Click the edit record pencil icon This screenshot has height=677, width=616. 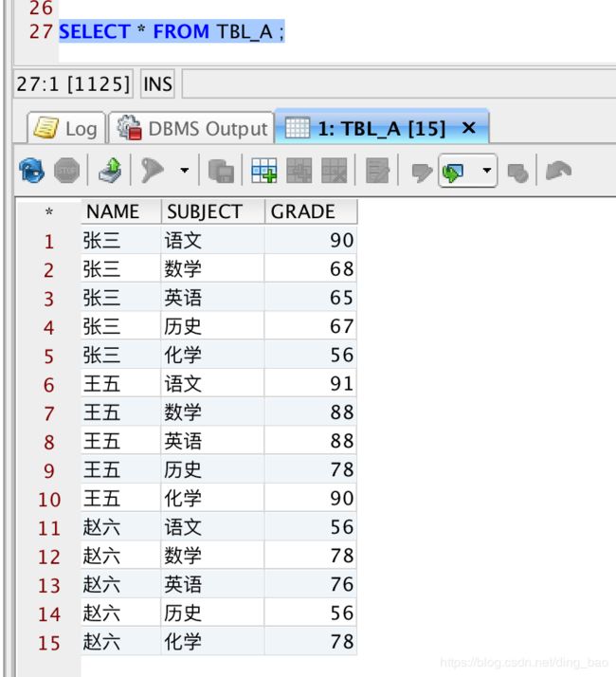click(377, 171)
